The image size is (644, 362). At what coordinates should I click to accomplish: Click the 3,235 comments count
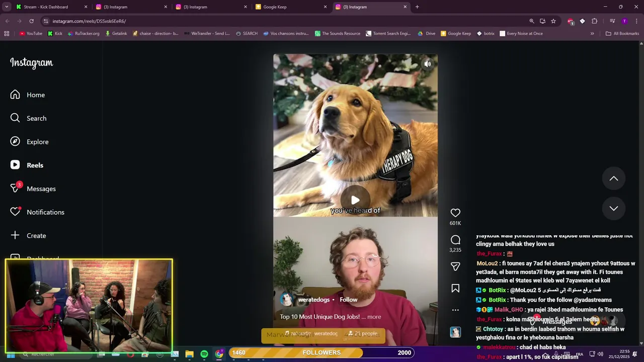point(455,250)
